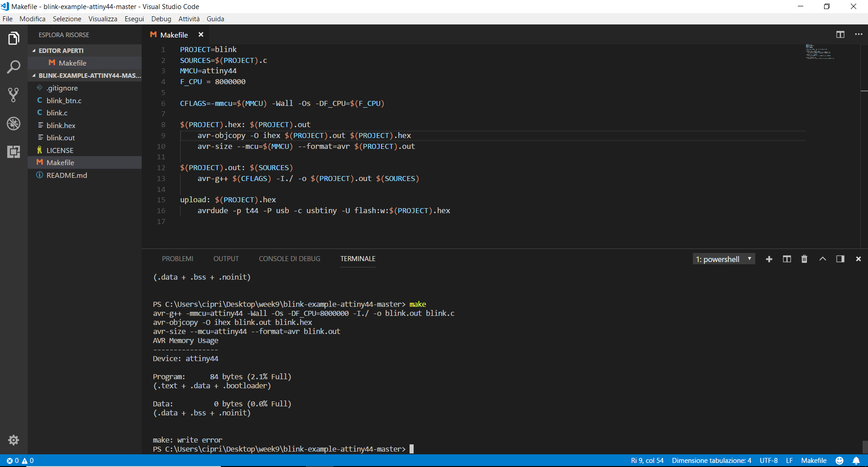The image size is (868, 467).
Task: Split the editor to the right
Action: tap(840, 34)
